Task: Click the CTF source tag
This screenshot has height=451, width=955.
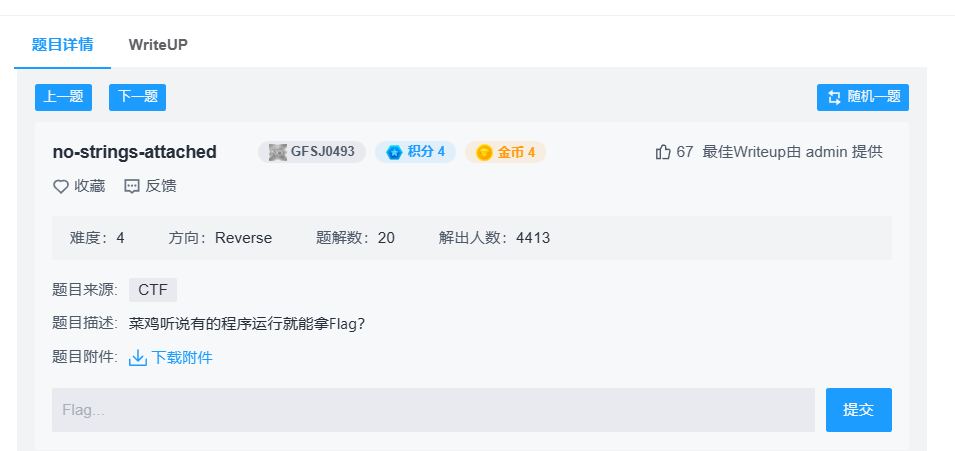Action: (153, 290)
